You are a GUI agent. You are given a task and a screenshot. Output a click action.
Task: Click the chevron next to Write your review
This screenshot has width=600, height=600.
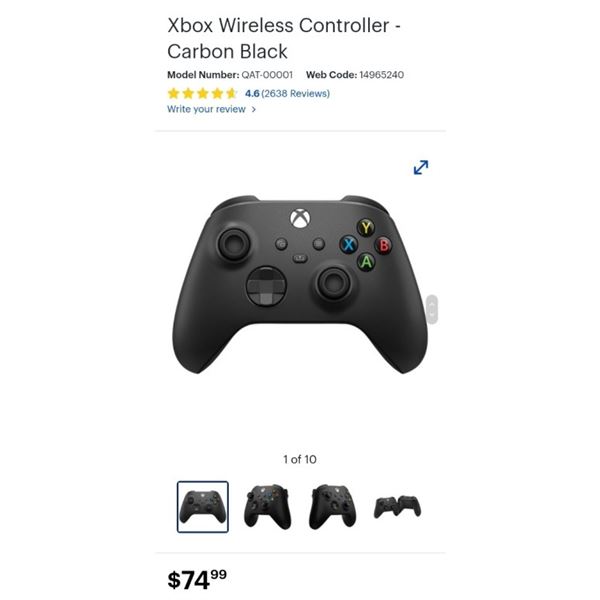tap(253, 109)
